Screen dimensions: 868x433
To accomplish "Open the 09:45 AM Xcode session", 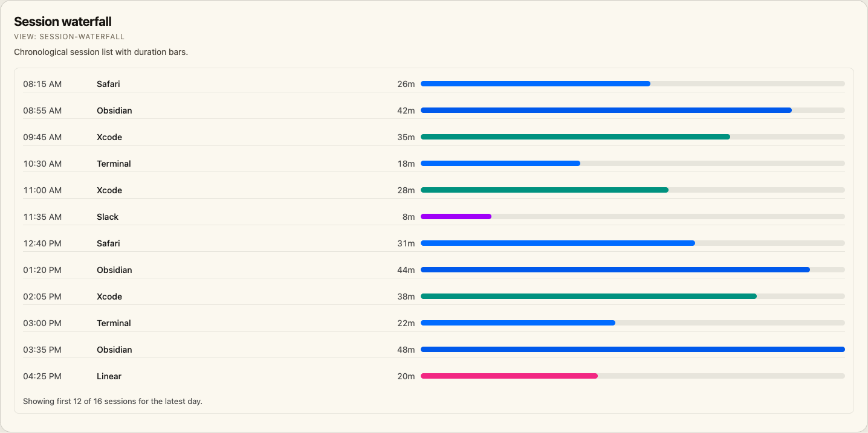I will click(433, 137).
